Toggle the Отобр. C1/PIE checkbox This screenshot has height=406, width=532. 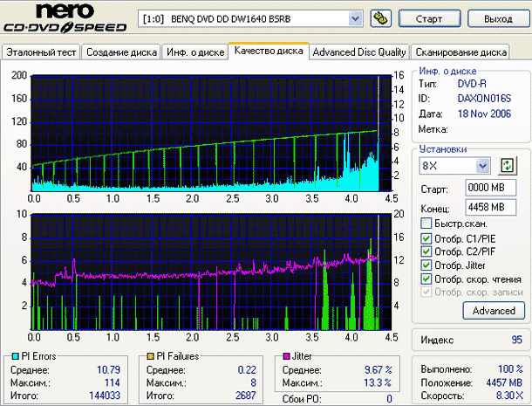tap(426, 238)
